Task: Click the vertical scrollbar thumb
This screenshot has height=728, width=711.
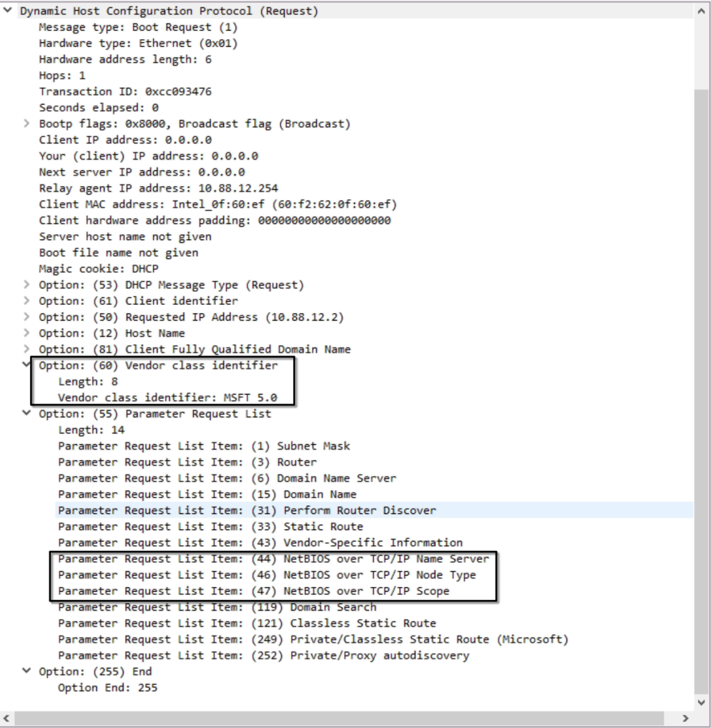Action: click(x=701, y=390)
